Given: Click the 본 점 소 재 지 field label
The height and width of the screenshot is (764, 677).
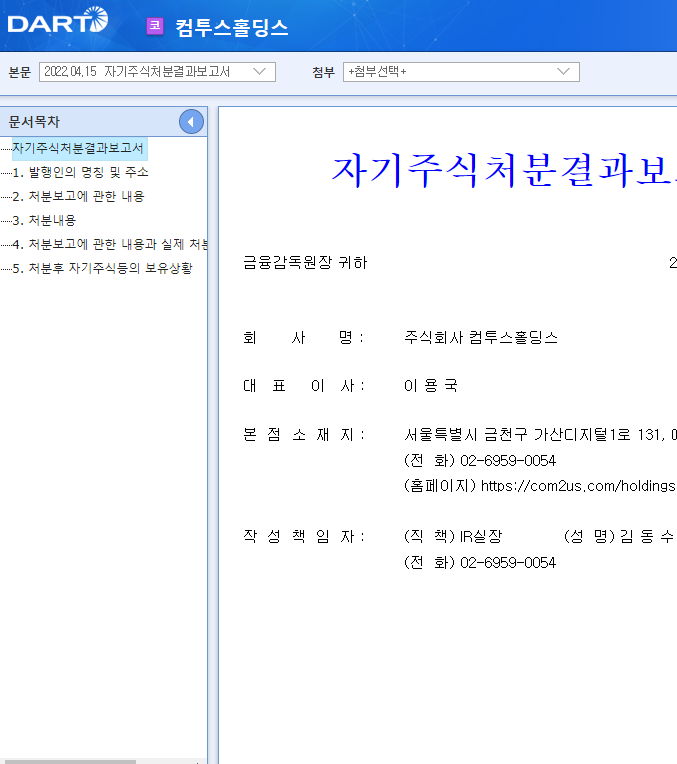Looking at the screenshot, I should pos(303,434).
